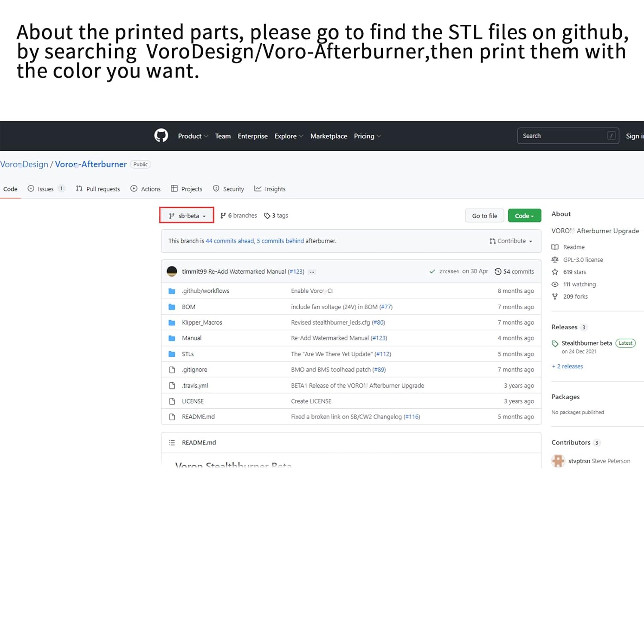Click the Readme book icon in About
The height and width of the screenshot is (644, 644).
[555, 247]
